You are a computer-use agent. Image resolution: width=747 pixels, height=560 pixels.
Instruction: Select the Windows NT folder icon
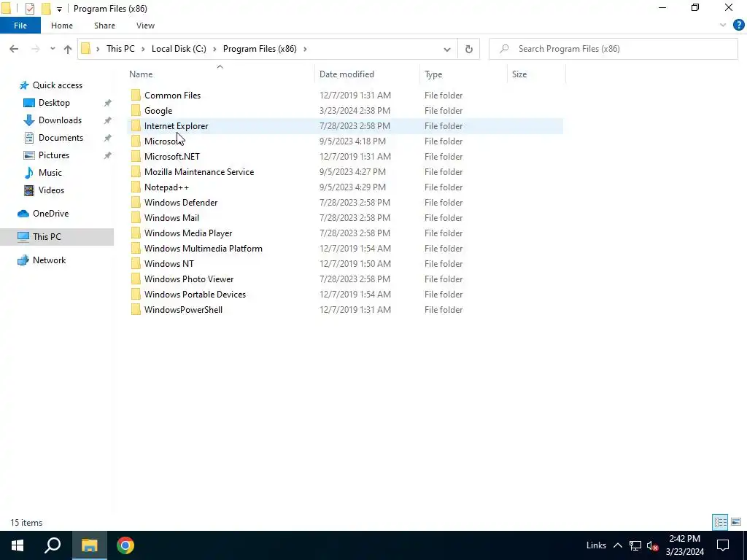point(136,264)
